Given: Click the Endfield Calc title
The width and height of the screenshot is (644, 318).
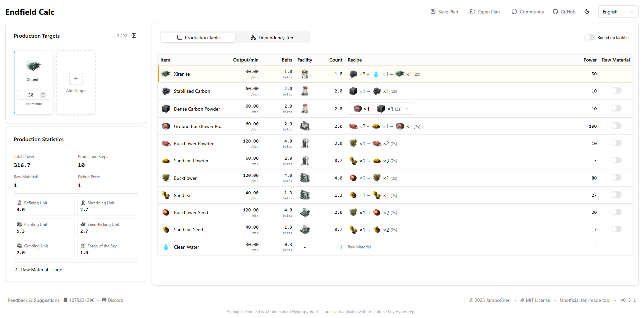Looking at the screenshot, I should (30, 12).
